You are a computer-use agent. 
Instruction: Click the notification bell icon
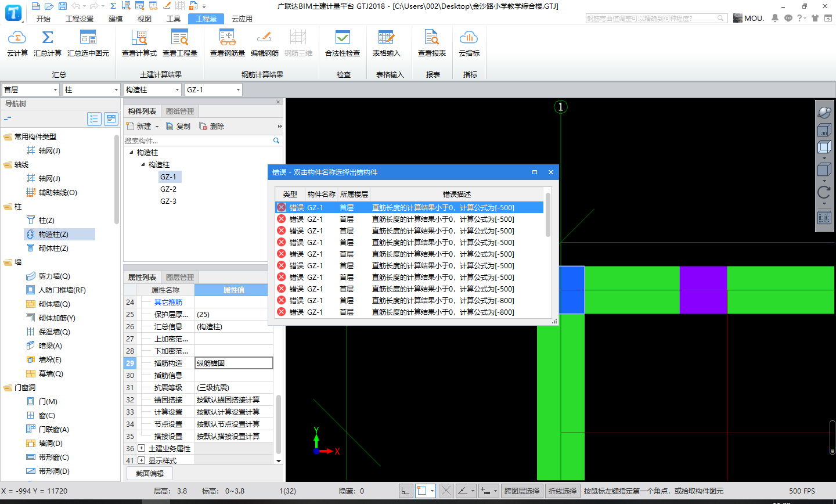point(775,18)
